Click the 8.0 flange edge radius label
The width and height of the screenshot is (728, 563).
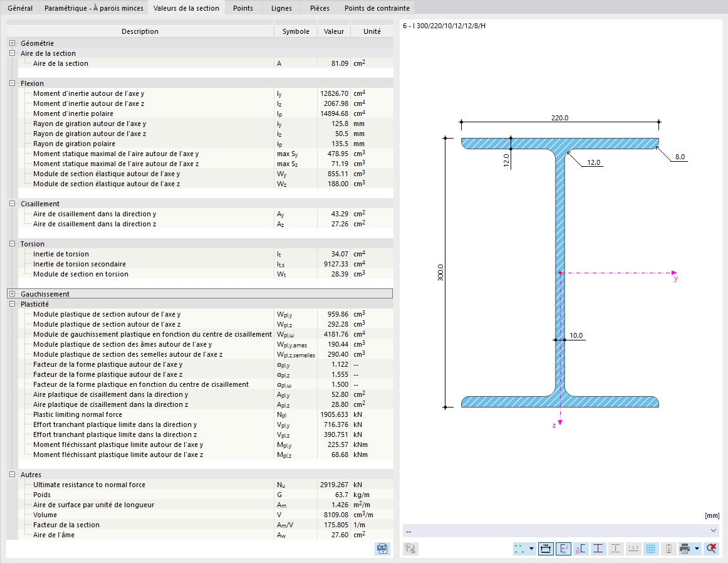(x=680, y=157)
